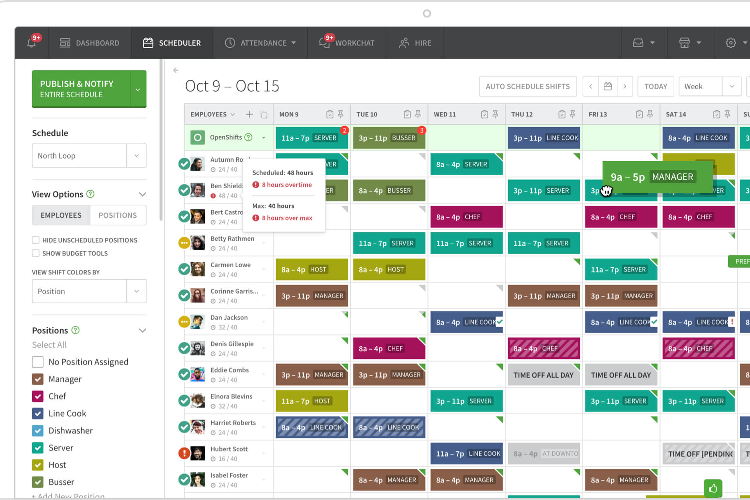Click the FRI 13 notes icon
The image size is (750, 500).
(639, 114)
